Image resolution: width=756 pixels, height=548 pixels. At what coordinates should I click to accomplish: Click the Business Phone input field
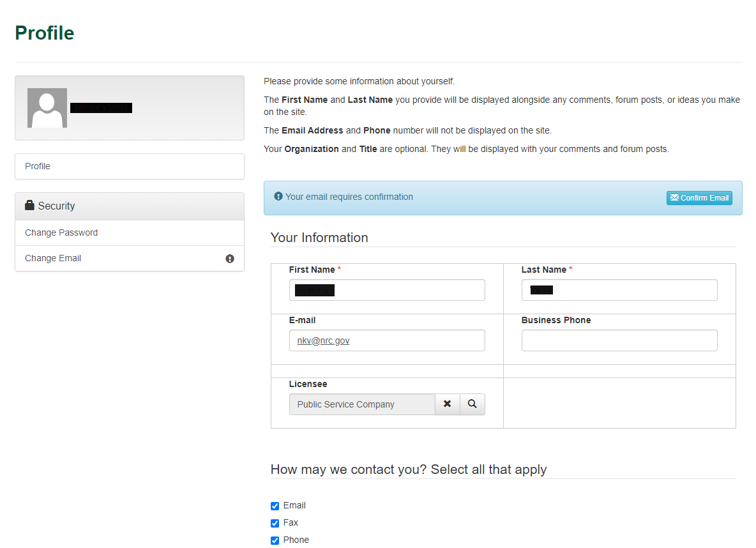click(619, 340)
